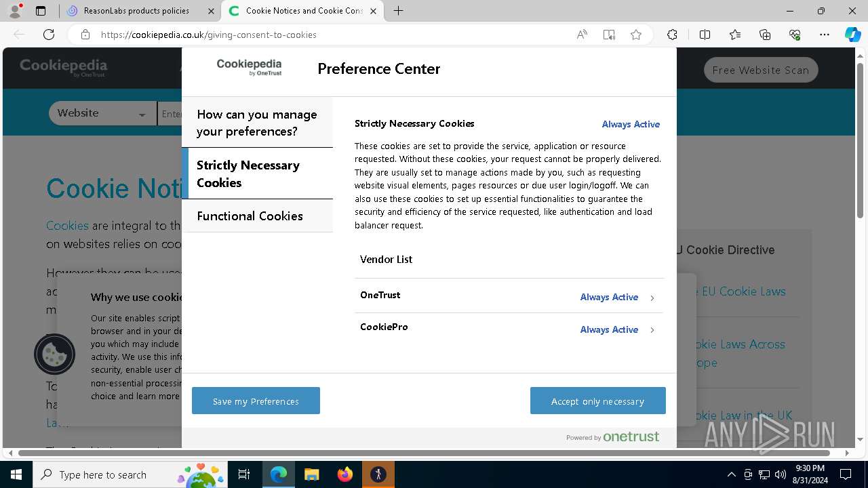Close the ReasonLabs products policies tab
This screenshot has height=488, width=868.
(212, 11)
